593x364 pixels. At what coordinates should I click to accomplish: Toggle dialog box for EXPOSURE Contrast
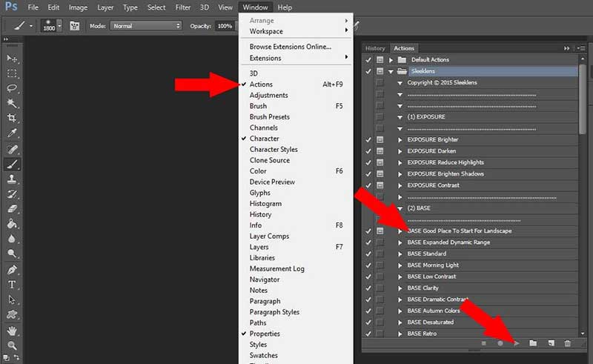(x=380, y=185)
